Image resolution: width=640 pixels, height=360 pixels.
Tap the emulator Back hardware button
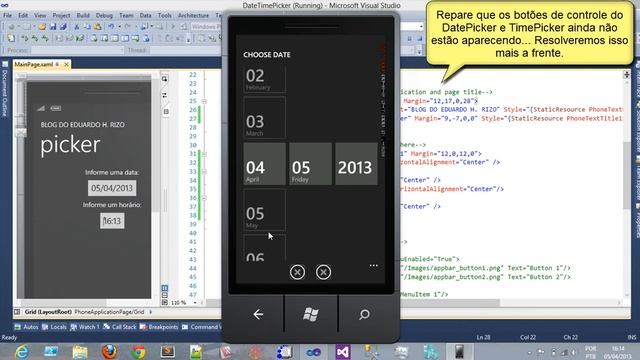click(x=258, y=314)
